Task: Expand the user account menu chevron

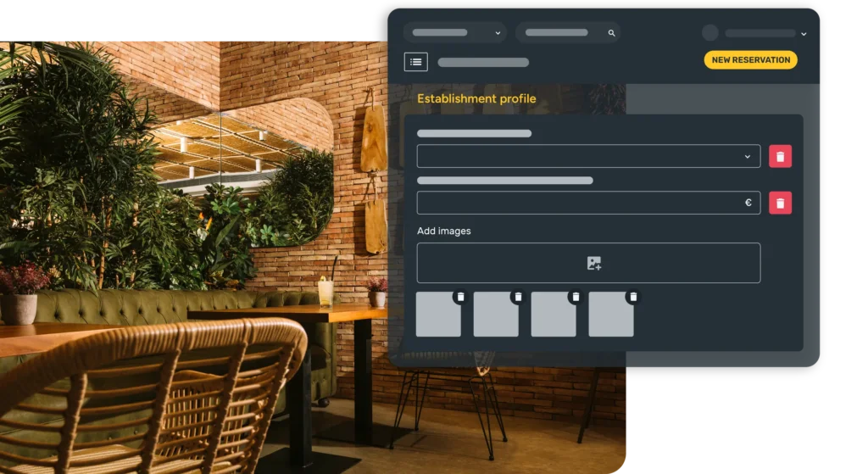Action: (x=804, y=34)
